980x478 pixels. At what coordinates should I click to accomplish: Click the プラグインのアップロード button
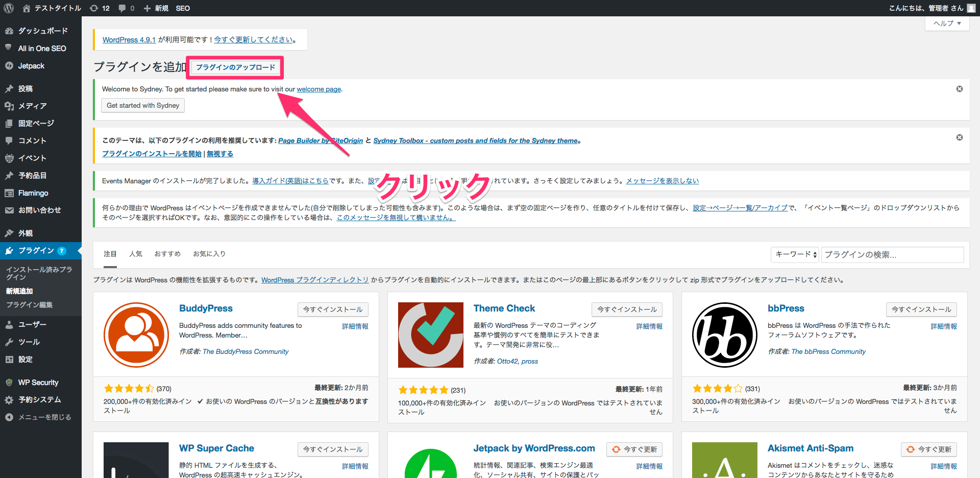pyautogui.click(x=235, y=67)
